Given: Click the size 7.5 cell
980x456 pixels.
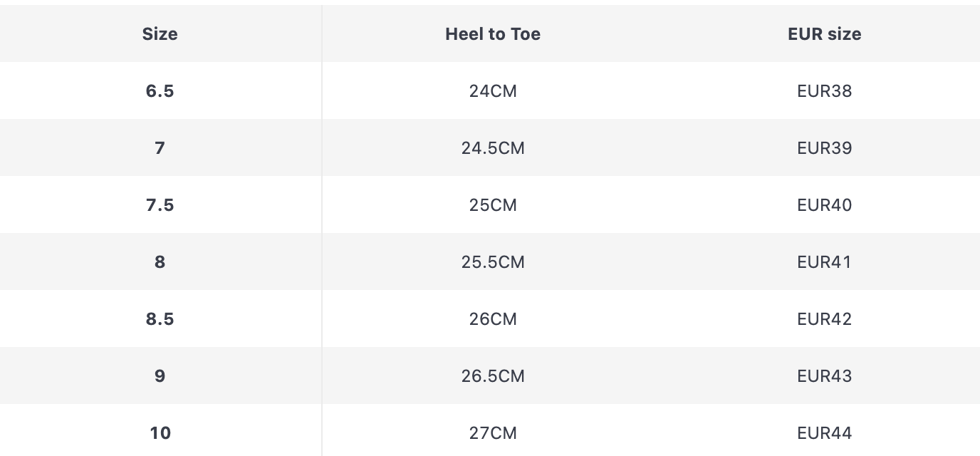Looking at the screenshot, I should (x=160, y=205).
